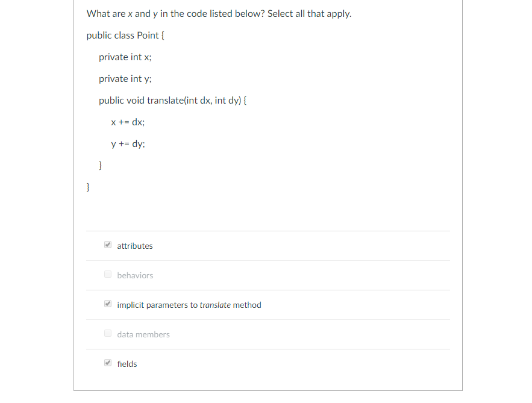This screenshot has height=403, width=532.
Task: Uncheck implicit parameters to translate method
Action: click(x=108, y=303)
